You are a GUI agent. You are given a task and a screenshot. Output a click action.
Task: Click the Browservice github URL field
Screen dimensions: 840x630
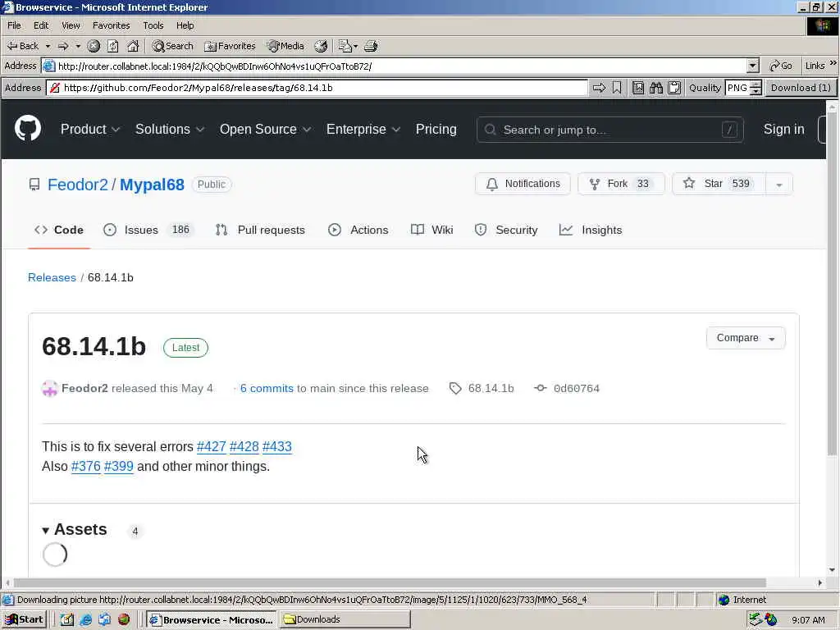click(317, 88)
